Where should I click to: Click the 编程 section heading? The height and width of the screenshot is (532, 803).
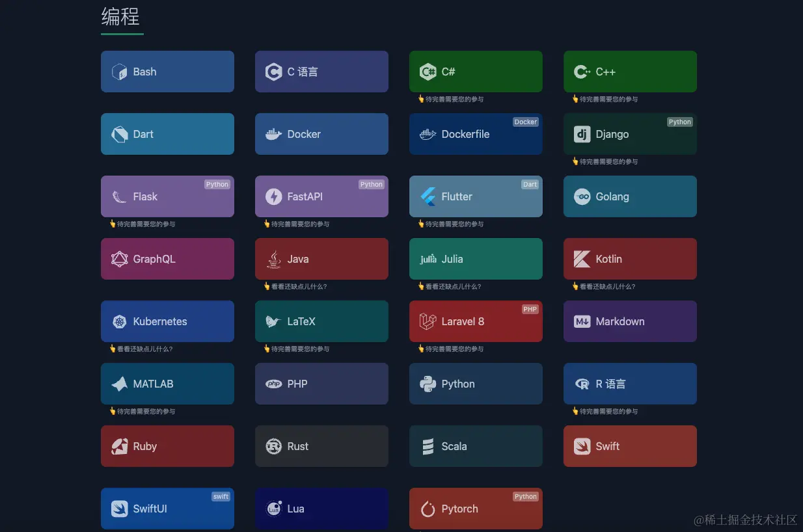[x=120, y=16]
